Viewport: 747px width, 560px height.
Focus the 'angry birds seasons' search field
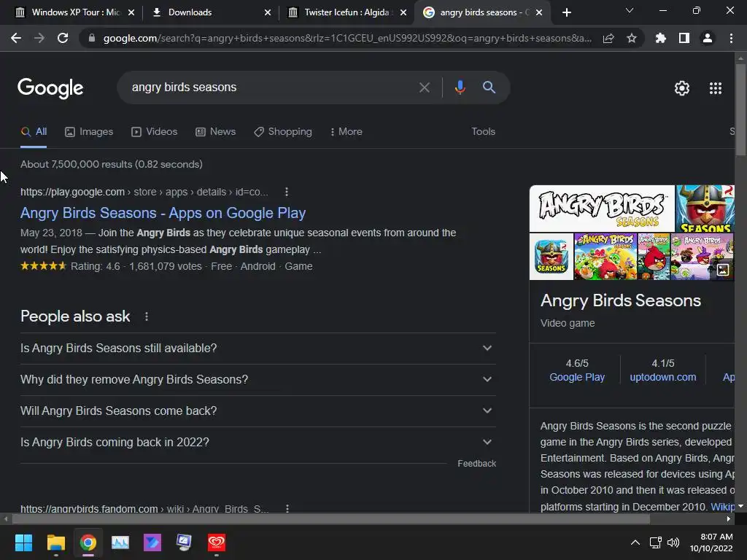click(271, 87)
